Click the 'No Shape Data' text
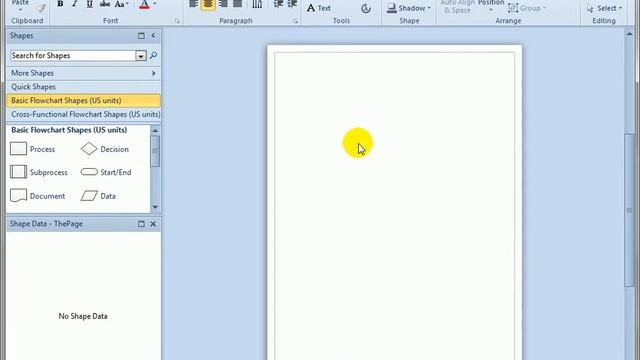 pos(83,316)
